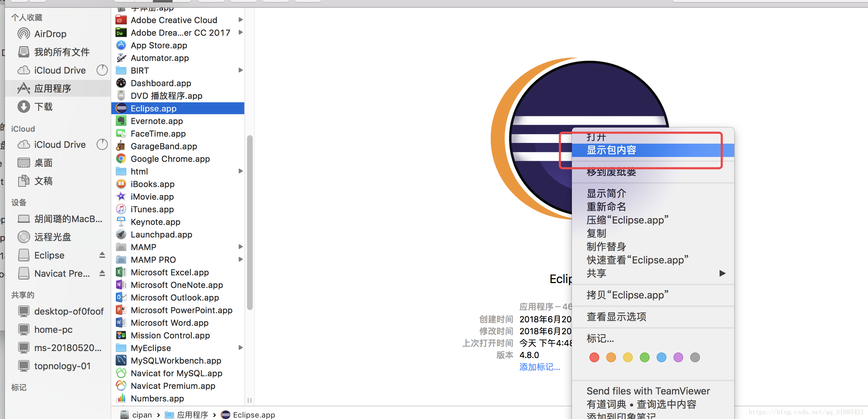The image size is (868, 419).
Task: Select the iBooks.app icon
Action: pos(121,184)
